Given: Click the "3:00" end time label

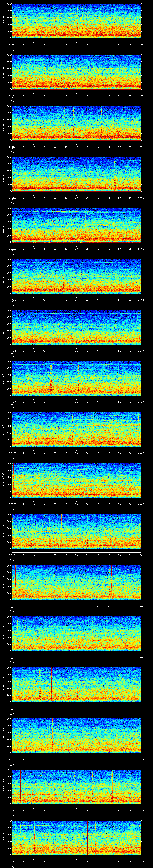Looking at the screenshot, I should pyautogui.click(x=141, y=862).
